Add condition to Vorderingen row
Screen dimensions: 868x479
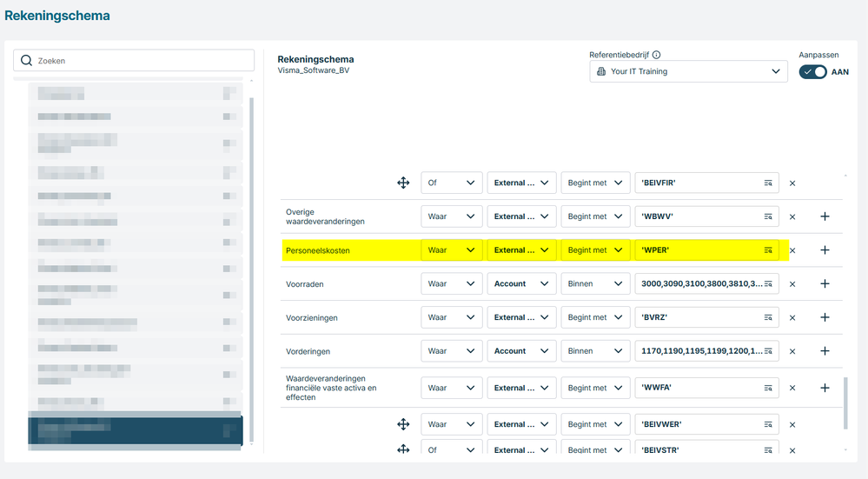click(825, 351)
